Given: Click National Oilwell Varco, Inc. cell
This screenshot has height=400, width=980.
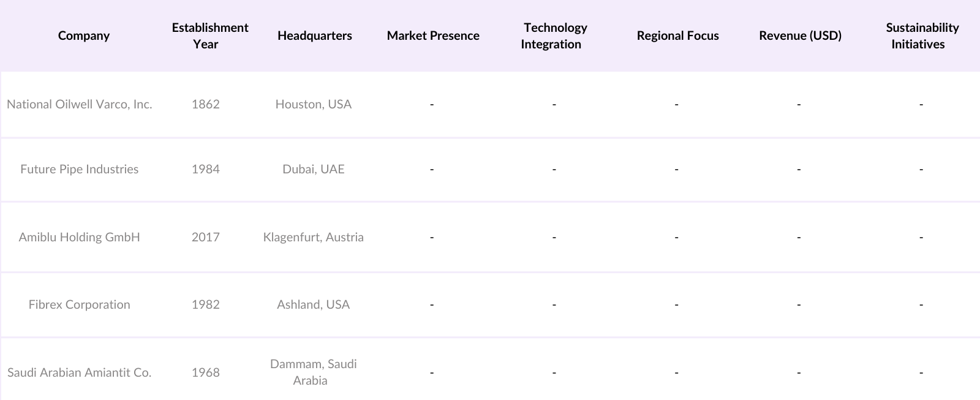Looking at the screenshot, I should coord(80,104).
